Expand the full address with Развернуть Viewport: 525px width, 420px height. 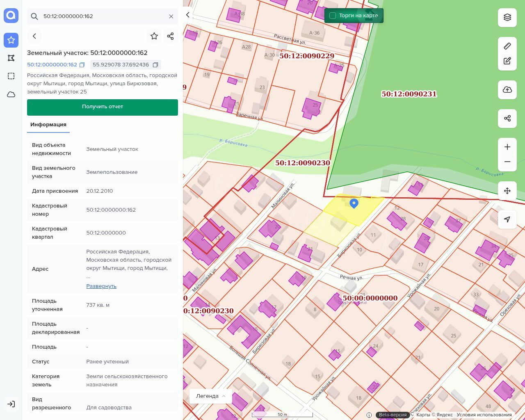click(101, 286)
